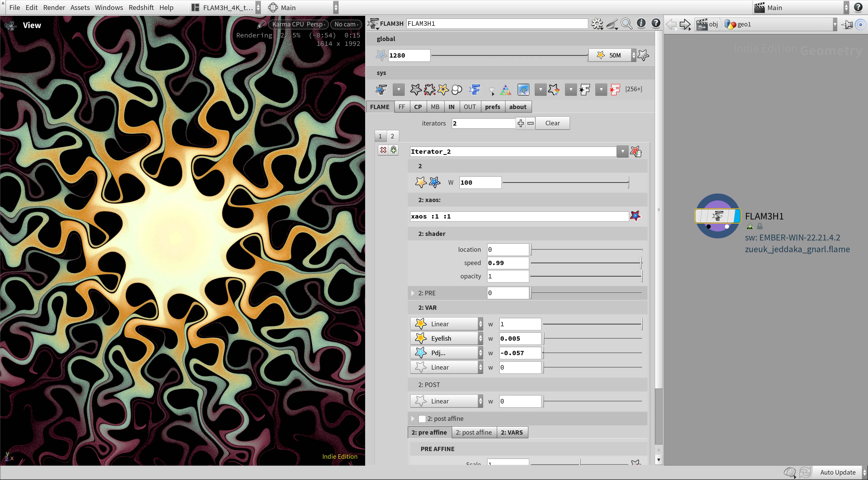Expand the '2: PRE' section arrow
The image size is (868, 480).
(x=413, y=293)
